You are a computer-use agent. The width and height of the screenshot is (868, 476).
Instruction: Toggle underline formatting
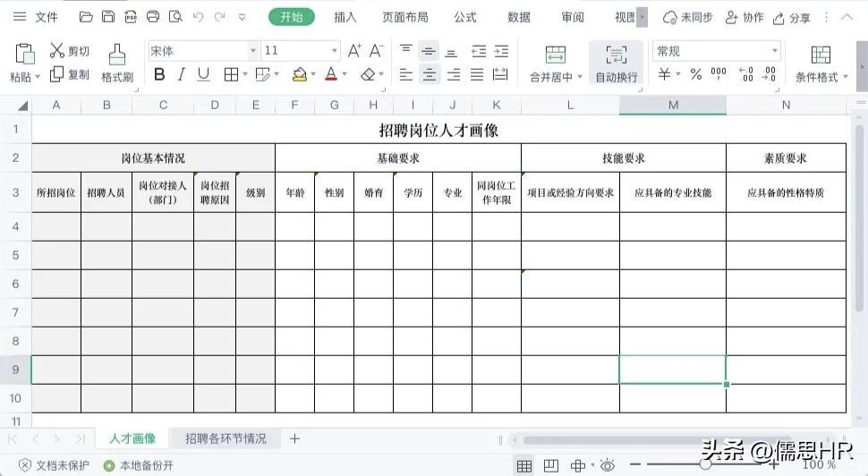tap(204, 74)
